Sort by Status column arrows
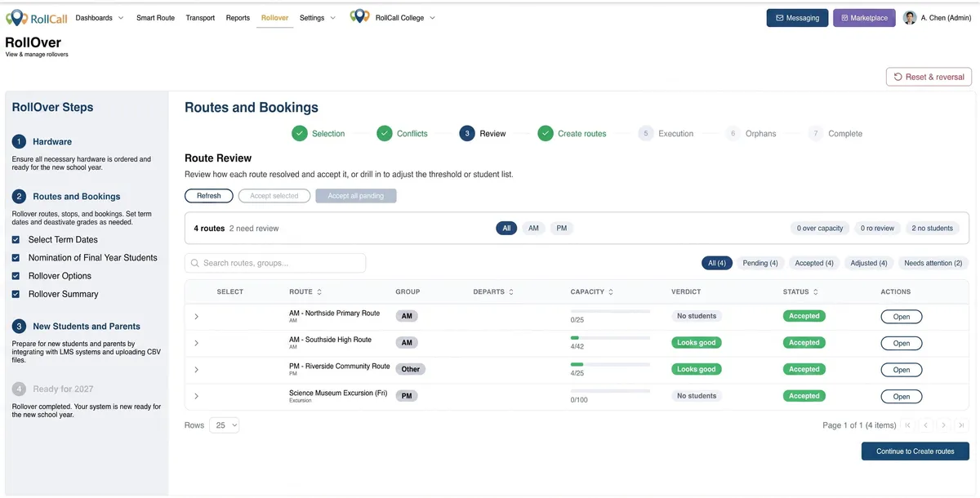 coord(816,291)
